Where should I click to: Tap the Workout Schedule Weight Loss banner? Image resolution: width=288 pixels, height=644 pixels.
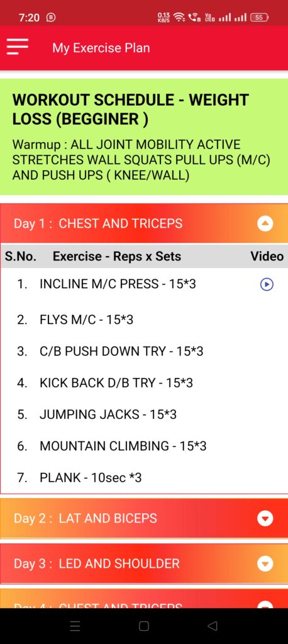point(144,136)
